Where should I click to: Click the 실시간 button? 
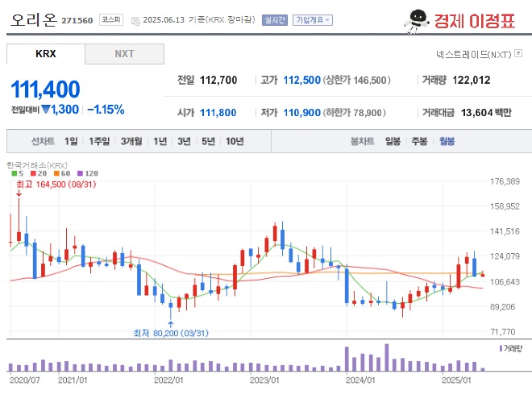tap(275, 20)
